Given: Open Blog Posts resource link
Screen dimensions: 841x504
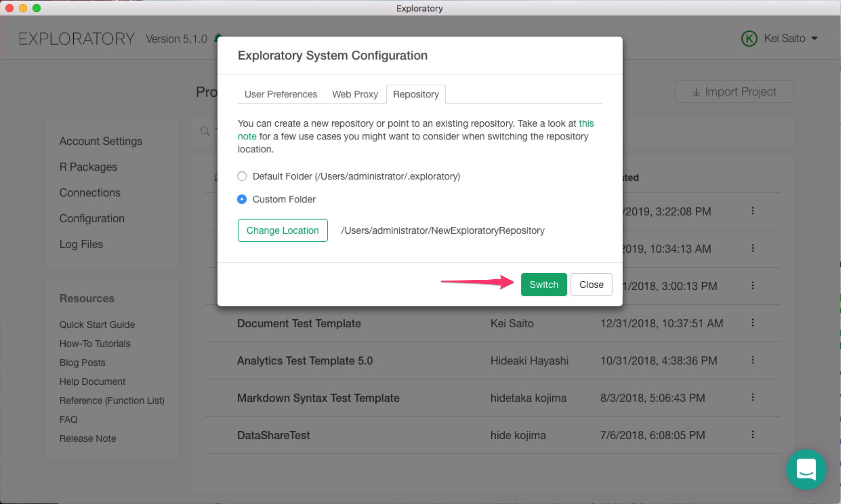Looking at the screenshot, I should (x=82, y=362).
